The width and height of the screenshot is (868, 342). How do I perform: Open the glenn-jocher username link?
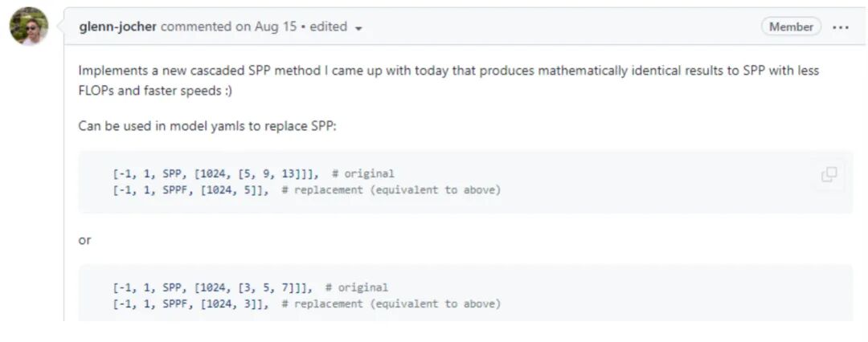click(117, 26)
